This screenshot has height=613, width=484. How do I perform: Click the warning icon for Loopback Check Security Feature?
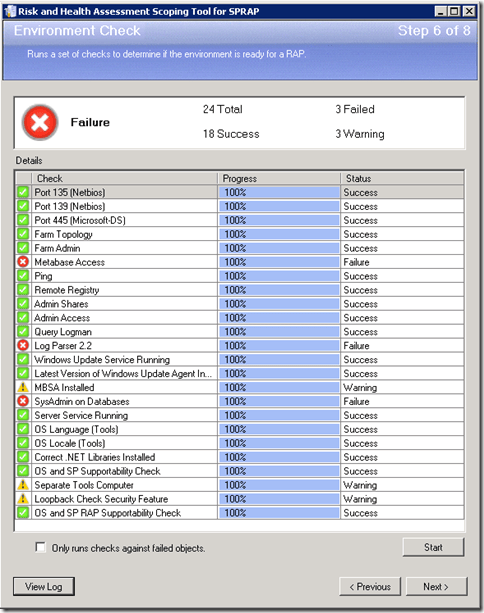23,498
